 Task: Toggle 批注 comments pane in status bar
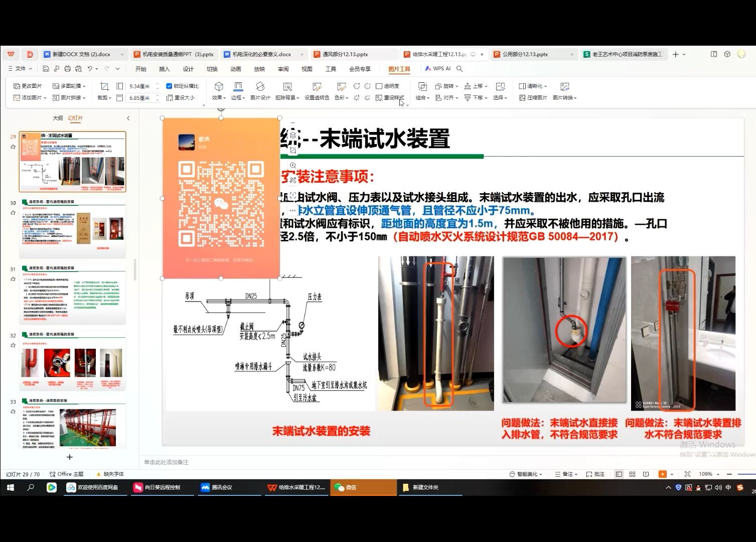tap(595, 474)
